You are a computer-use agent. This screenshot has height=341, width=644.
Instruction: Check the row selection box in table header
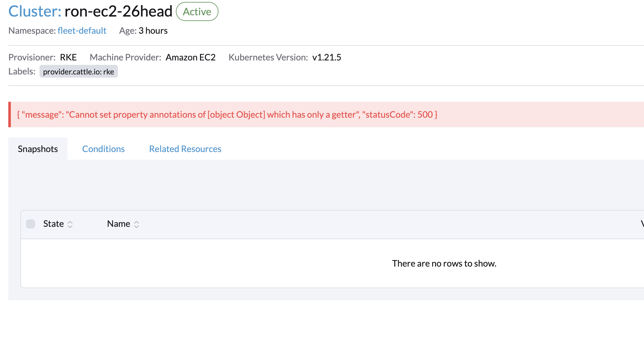31,224
